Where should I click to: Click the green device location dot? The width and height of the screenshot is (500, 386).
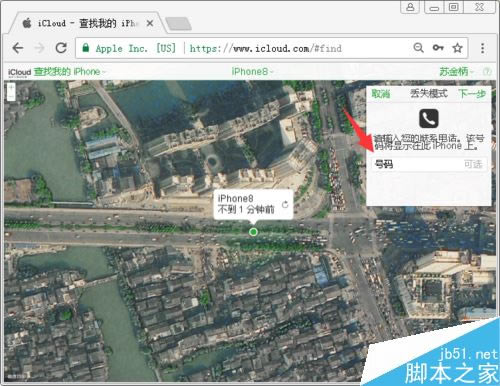pos(253,232)
